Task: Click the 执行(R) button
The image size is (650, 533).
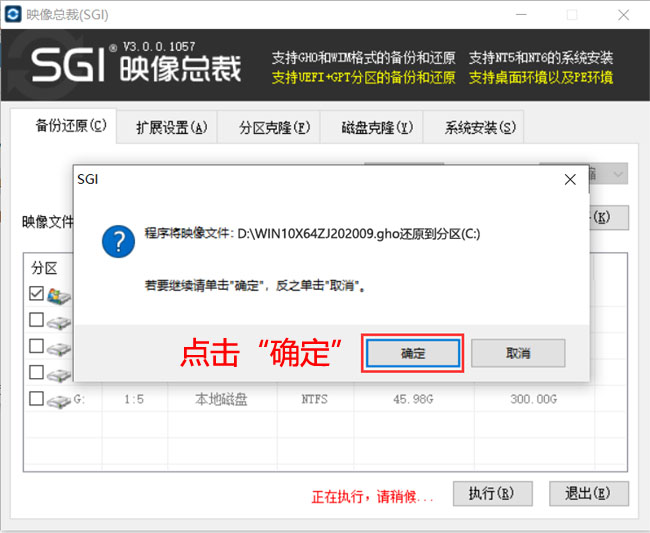Action: pyautogui.click(x=492, y=493)
